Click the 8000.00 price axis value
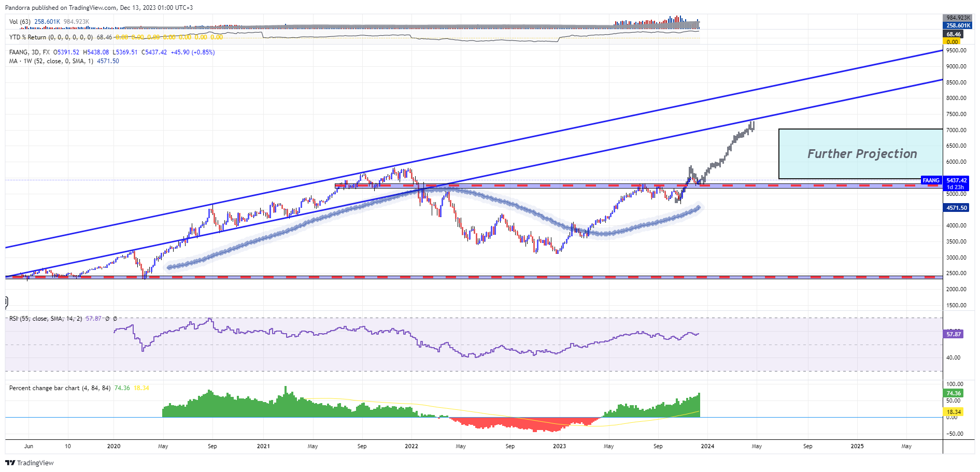This screenshot has height=472, width=980. coord(956,98)
